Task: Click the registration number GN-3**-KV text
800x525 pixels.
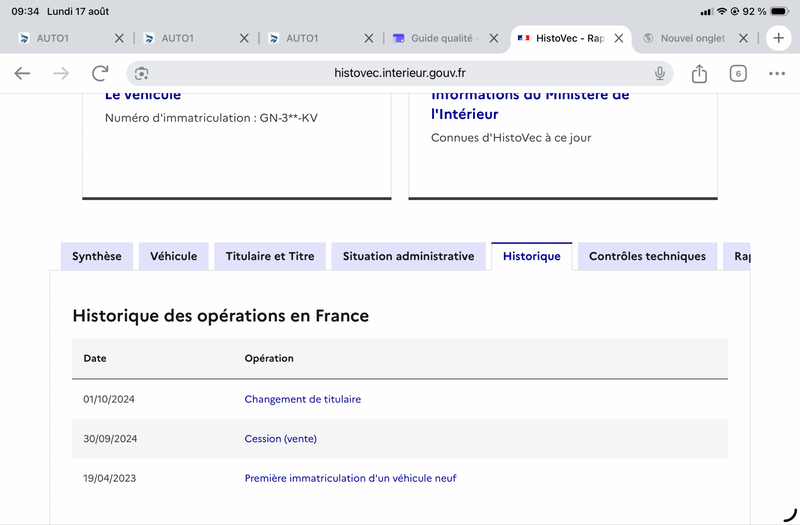Action: [x=289, y=118]
